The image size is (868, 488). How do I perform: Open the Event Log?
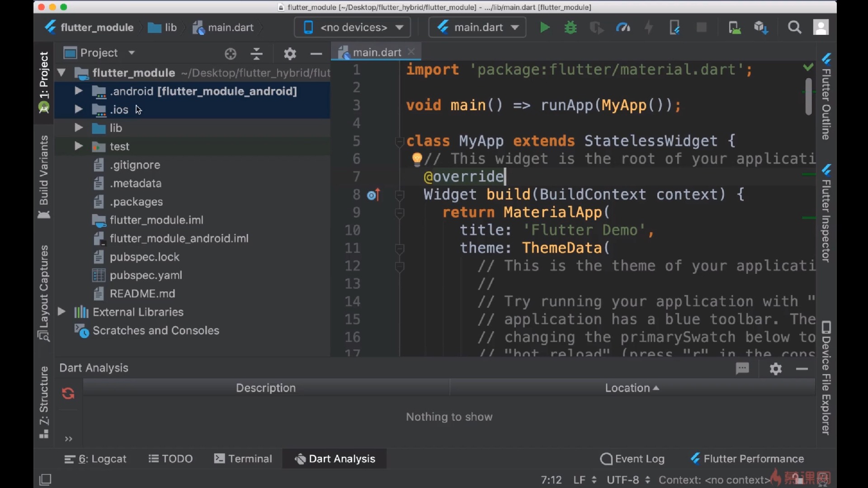(x=632, y=459)
